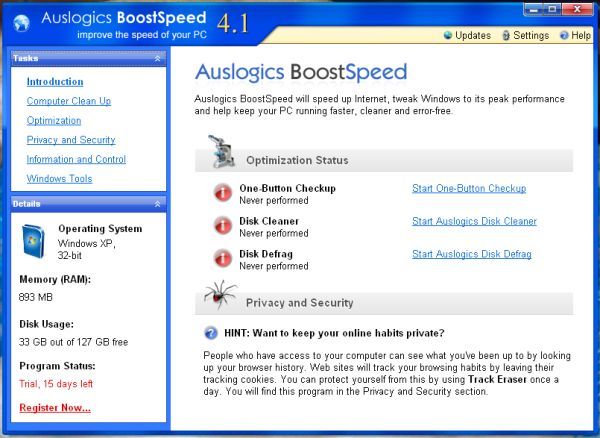Open Information and Control section
Image resolution: width=600 pixels, height=438 pixels.
coord(76,160)
